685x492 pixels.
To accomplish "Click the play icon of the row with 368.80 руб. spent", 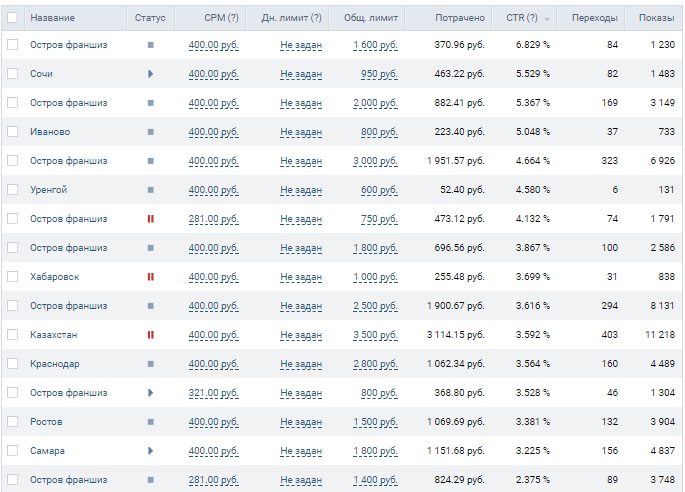I will 151,392.
